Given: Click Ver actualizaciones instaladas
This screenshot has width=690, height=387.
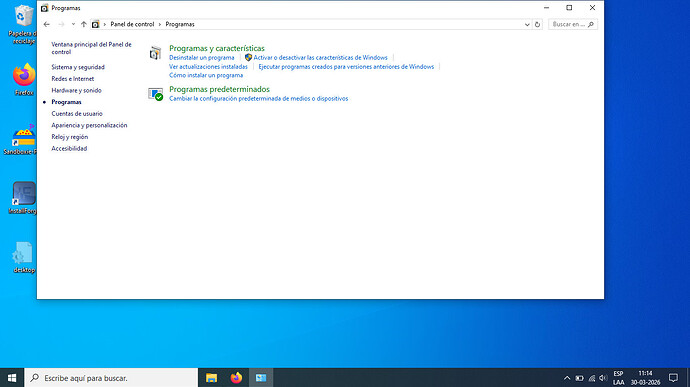Looking at the screenshot, I should 208,67.
